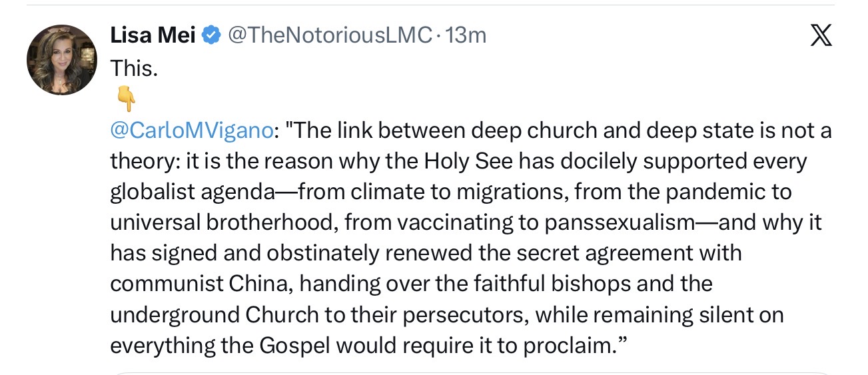The width and height of the screenshot is (868, 375).
Task: Open the Lisa Mei display name
Action: pyautogui.click(x=153, y=35)
